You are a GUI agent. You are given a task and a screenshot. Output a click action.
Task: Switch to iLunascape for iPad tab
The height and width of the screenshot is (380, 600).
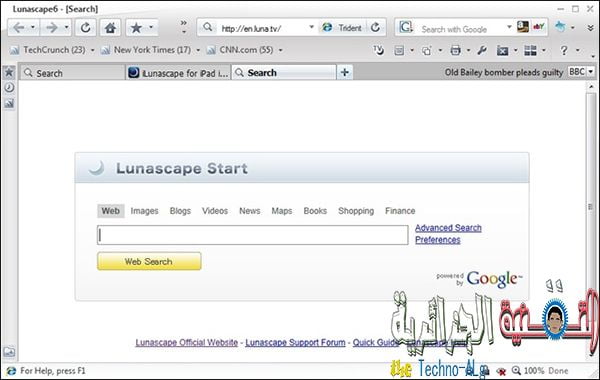tap(178, 73)
